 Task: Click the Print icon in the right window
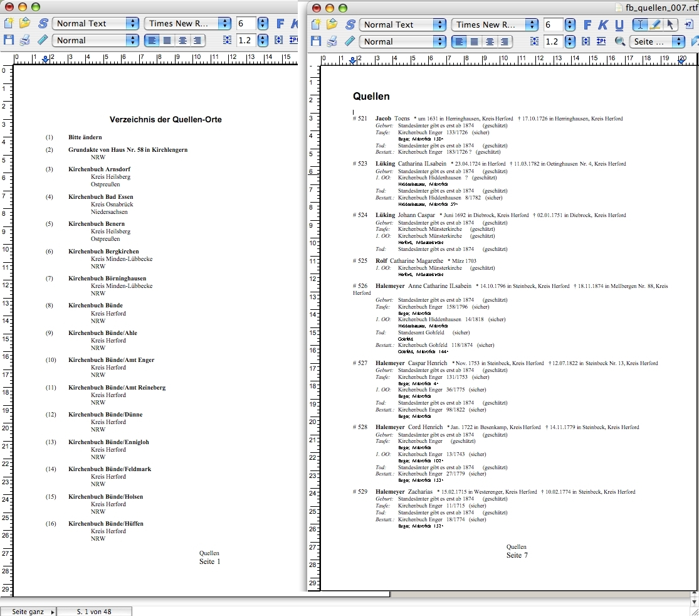point(332,41)
